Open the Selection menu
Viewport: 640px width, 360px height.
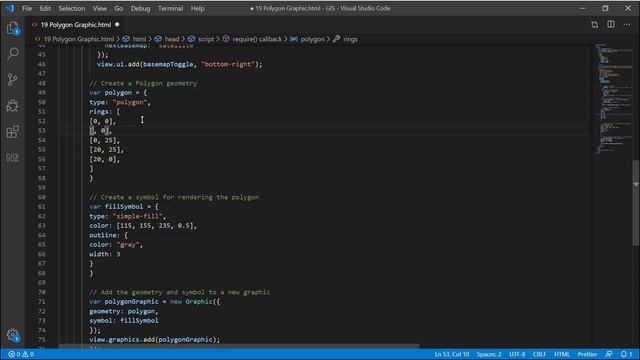(x=71, y=8)
